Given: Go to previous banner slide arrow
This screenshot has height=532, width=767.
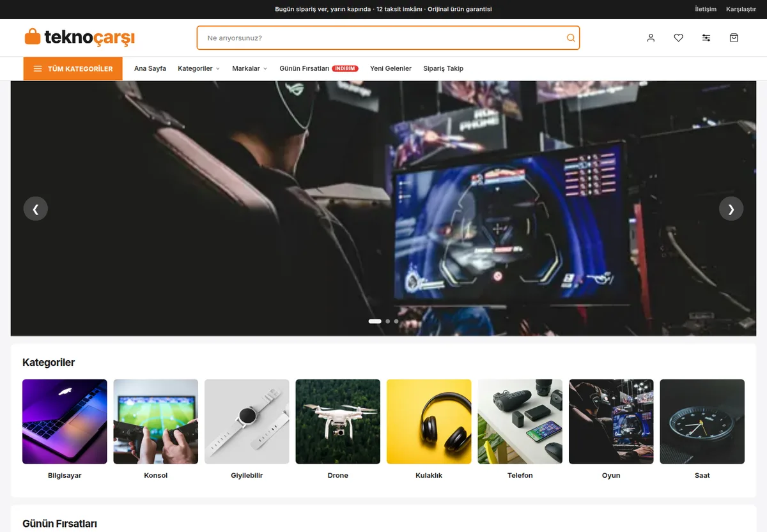Looking at the screenshot, I should (x=36, y=208).
